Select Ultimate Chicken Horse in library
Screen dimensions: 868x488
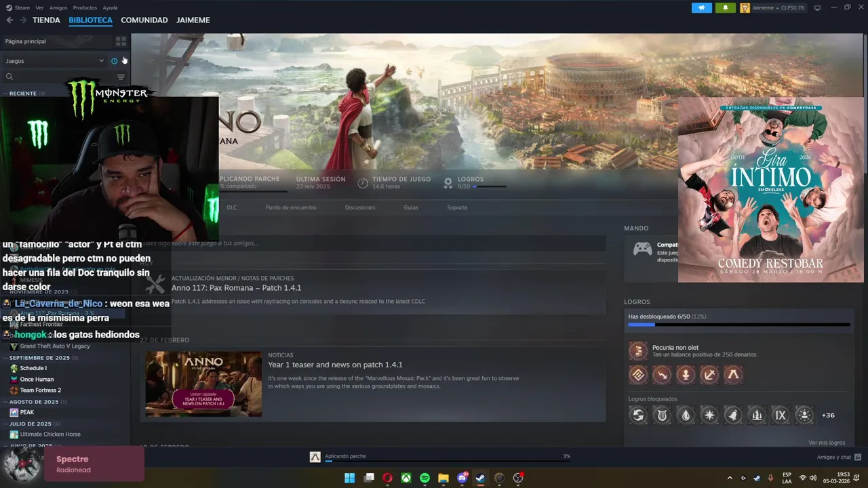tap(50, 434)
